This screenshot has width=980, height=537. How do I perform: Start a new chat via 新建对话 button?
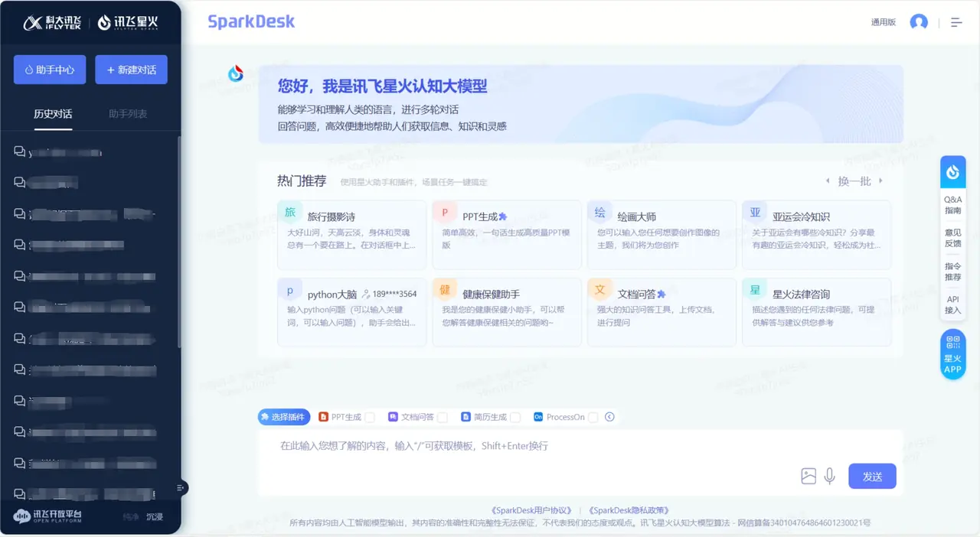131,70
